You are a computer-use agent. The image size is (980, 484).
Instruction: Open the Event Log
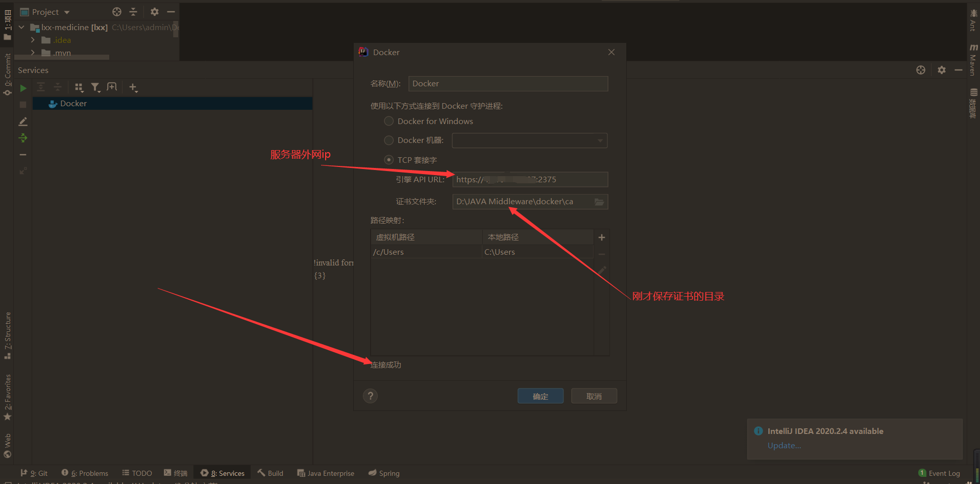coord(939,473)
